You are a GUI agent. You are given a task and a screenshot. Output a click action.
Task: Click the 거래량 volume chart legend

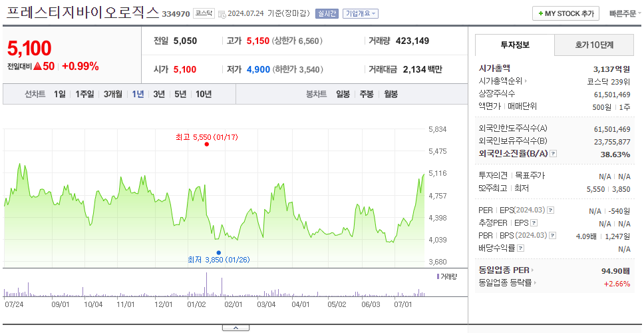coord(446,276)
